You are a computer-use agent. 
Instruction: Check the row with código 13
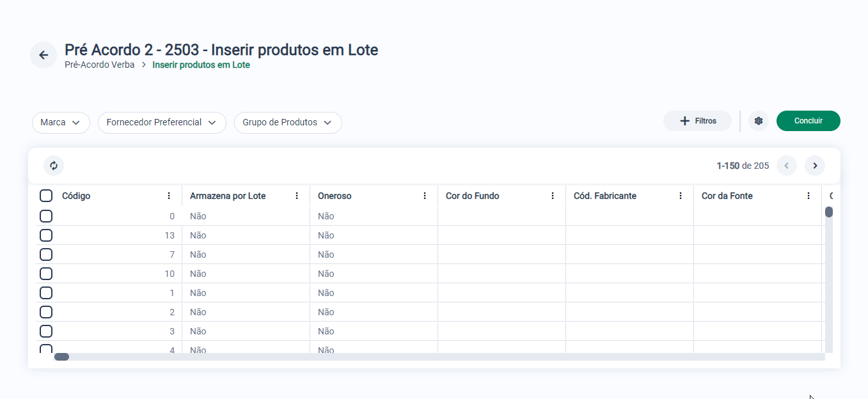(46, 235)
